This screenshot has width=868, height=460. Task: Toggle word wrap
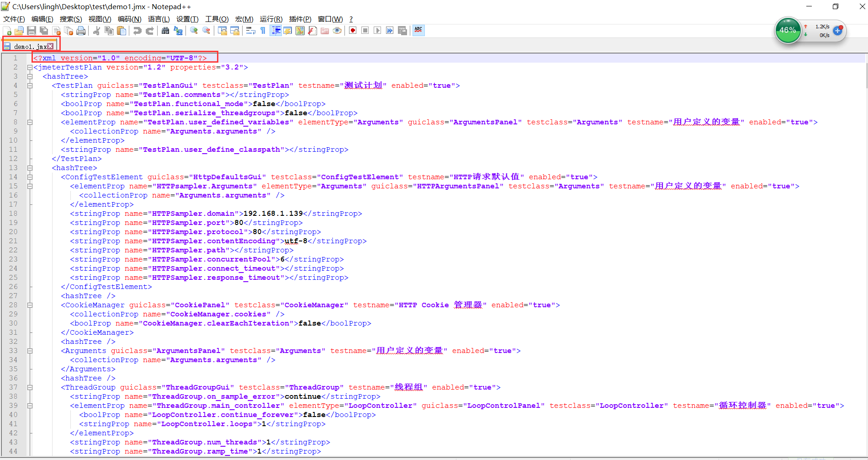point(250,31)
